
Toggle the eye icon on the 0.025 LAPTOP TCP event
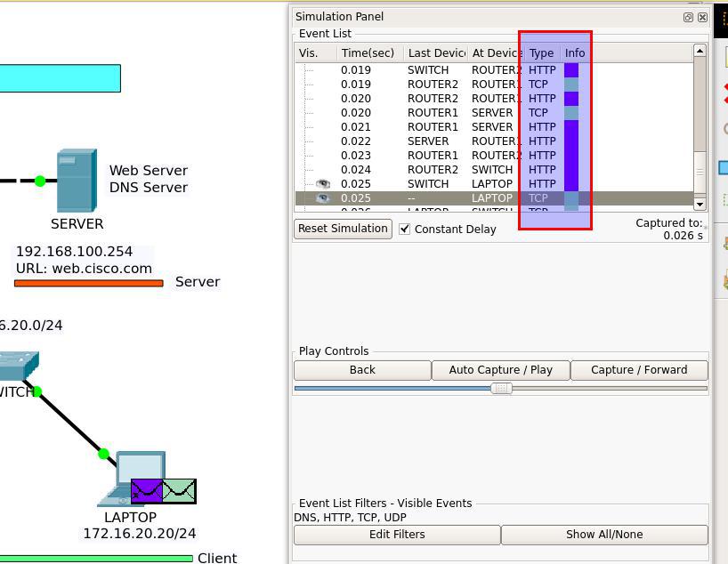coord(323,197)
